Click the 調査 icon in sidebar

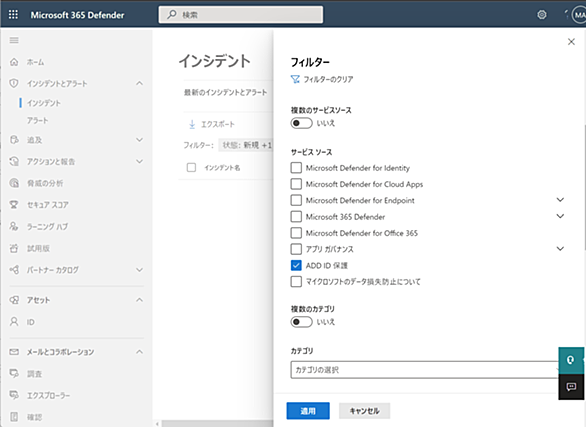point(14,374)
